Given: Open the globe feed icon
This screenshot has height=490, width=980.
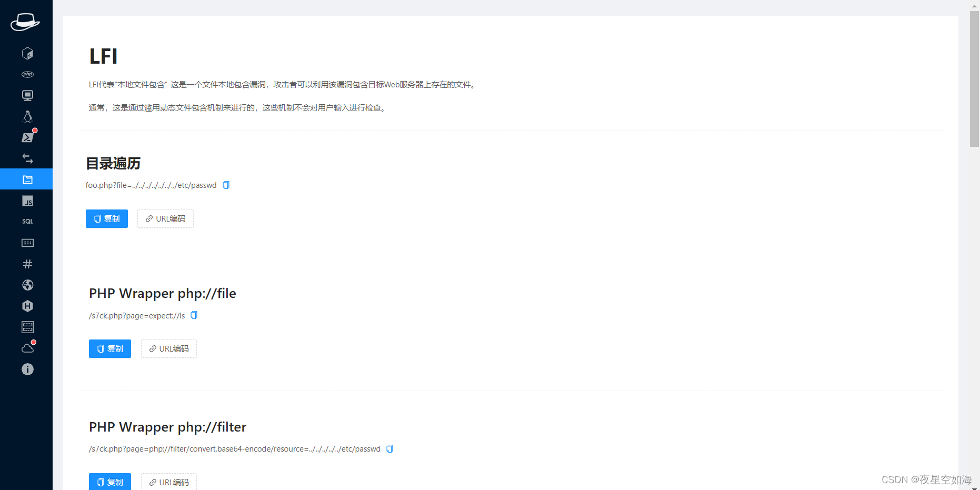Looking at the screenshot, I should pyautogui.click(x=27, y=285).
